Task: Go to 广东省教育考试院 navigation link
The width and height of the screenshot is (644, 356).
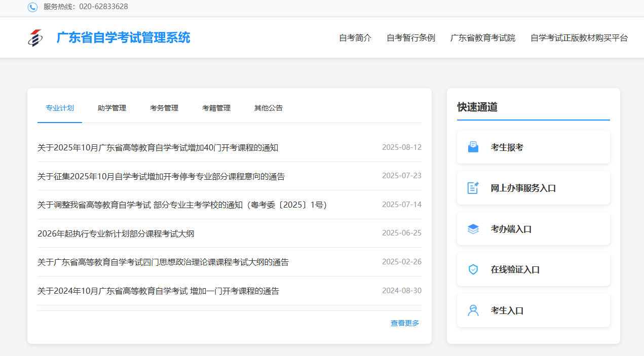Action: coord(483,38)
